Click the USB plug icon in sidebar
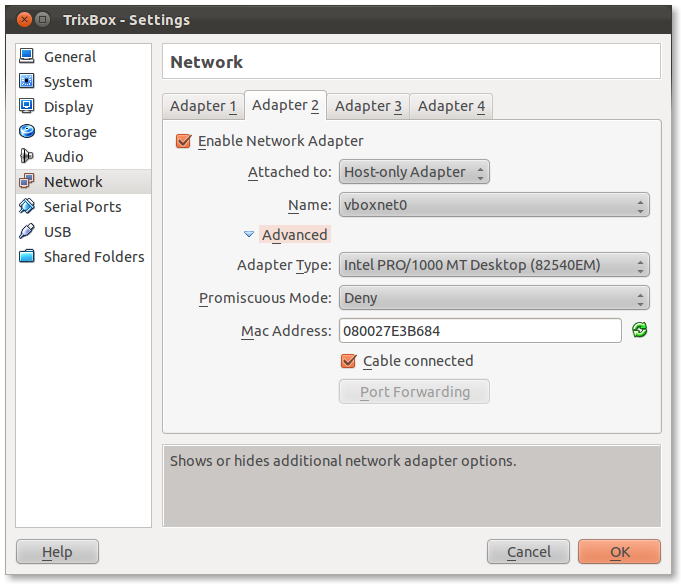Viewport: 681px width, 584px height. point(27,231)
